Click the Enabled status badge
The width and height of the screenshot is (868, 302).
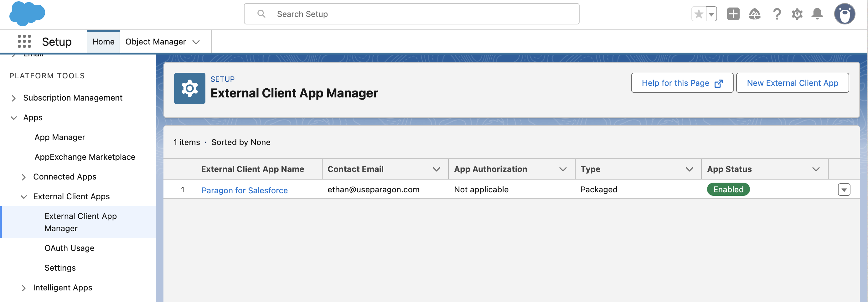tap(728, 190)
